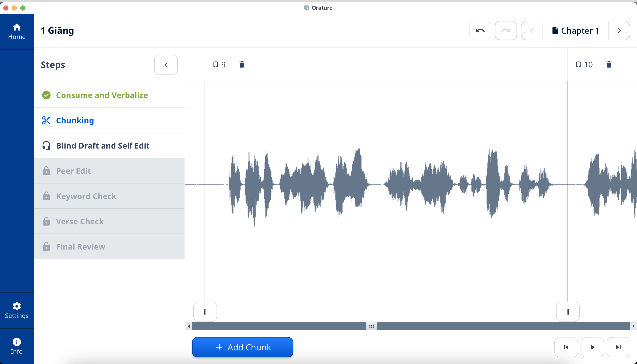Skip to next chunk marker

pyautogui.click(x=618, y=347)
